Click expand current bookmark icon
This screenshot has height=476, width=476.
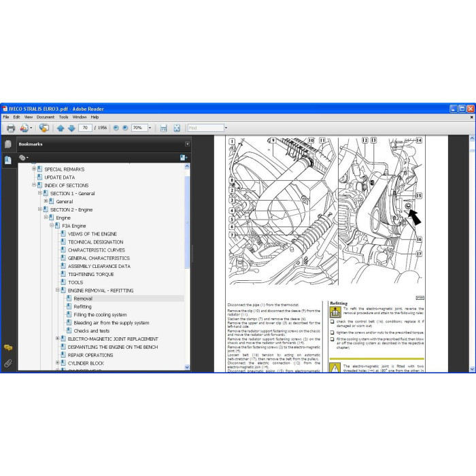pyautogui.click(x=184, y=158)
